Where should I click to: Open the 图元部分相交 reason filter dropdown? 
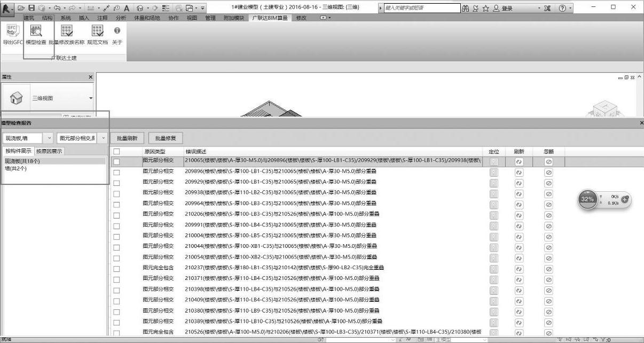point(103,138)
